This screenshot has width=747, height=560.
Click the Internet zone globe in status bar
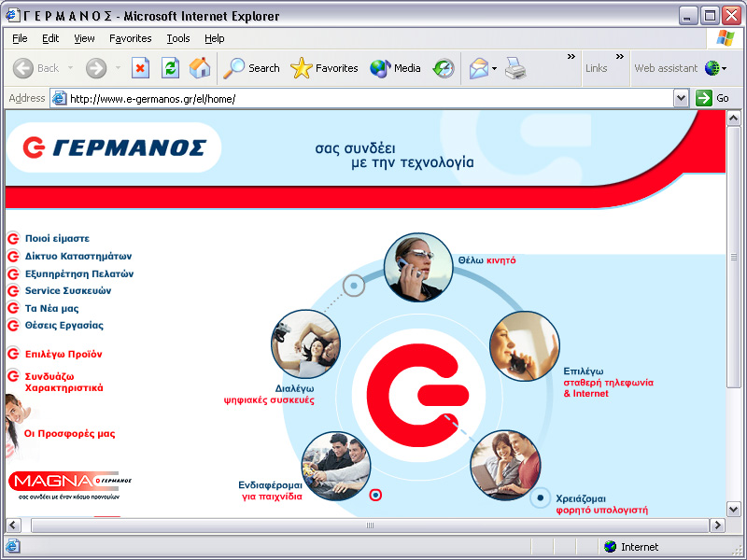point(610,547)
